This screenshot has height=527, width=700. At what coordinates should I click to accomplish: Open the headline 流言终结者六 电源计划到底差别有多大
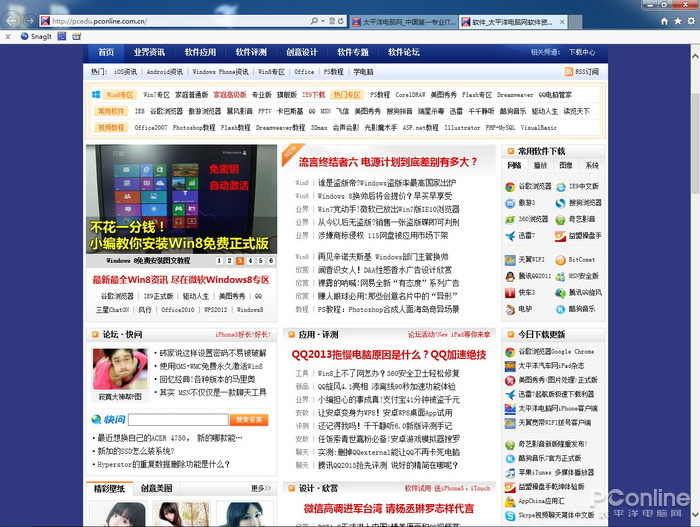(x=388, y=162)
